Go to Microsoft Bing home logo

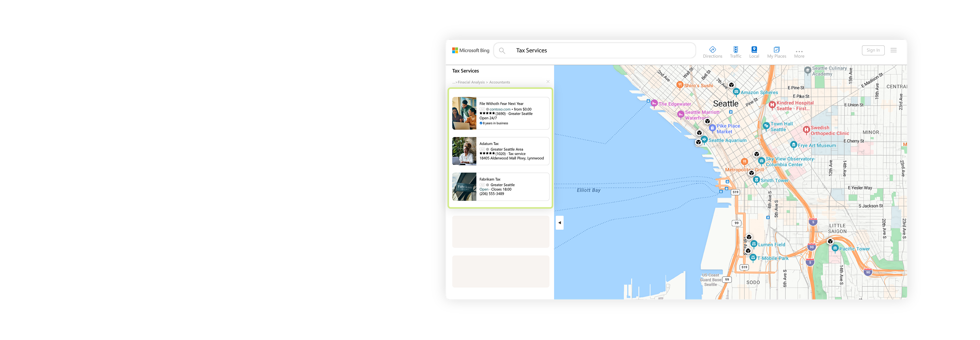(471, 51)
